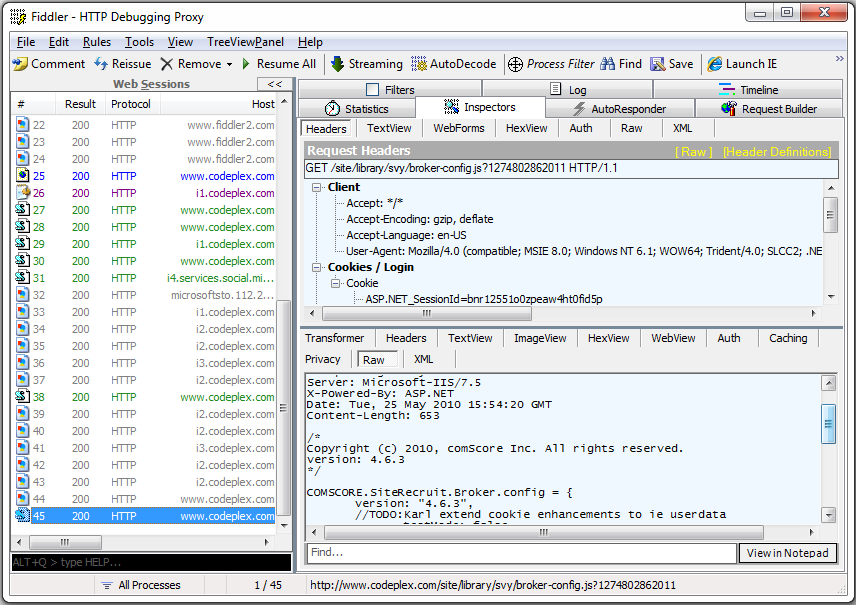Click the User-Agent header line
Image resolution: width=856 pixels, height=605 pixels.
pyautogui.click(x=584, y=251)
